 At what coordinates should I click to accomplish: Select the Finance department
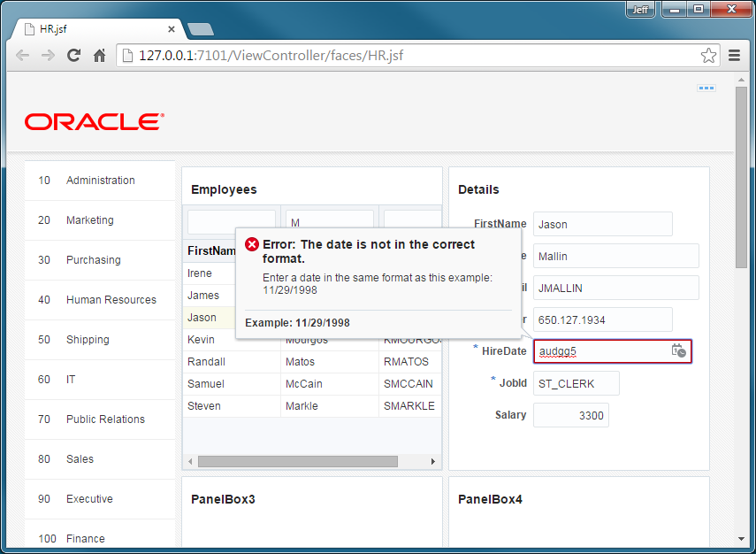coord(100,535)
